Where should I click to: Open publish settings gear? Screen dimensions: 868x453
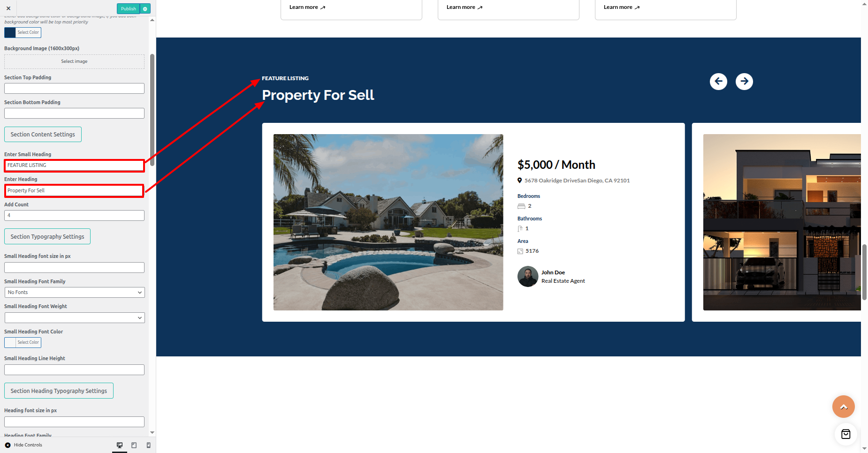[x=145, y=8]
